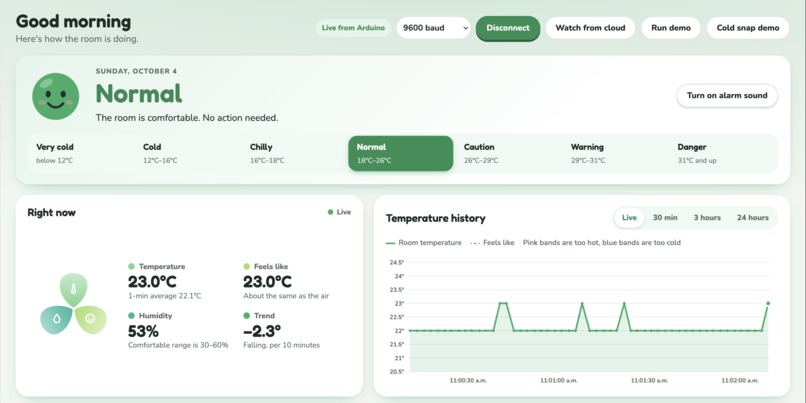Select the Live history range tab
The image size is (806, 403).
(629, 217)
